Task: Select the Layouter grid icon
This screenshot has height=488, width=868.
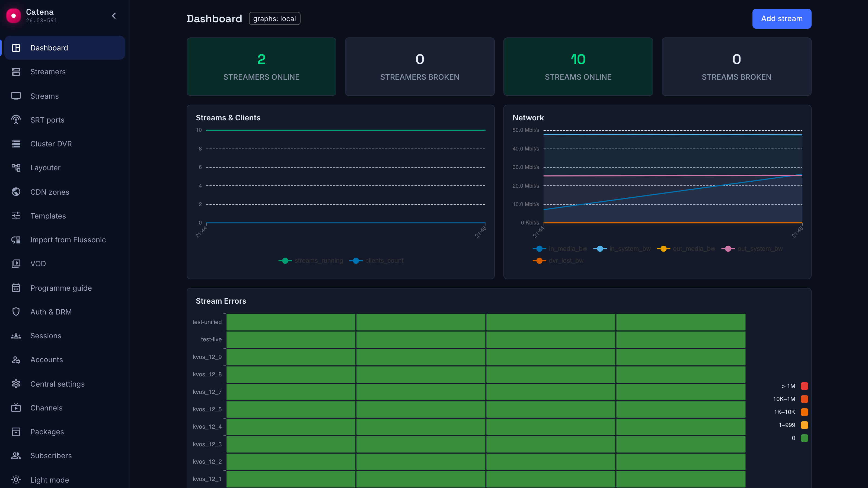Action: click(x=16, y=168)
